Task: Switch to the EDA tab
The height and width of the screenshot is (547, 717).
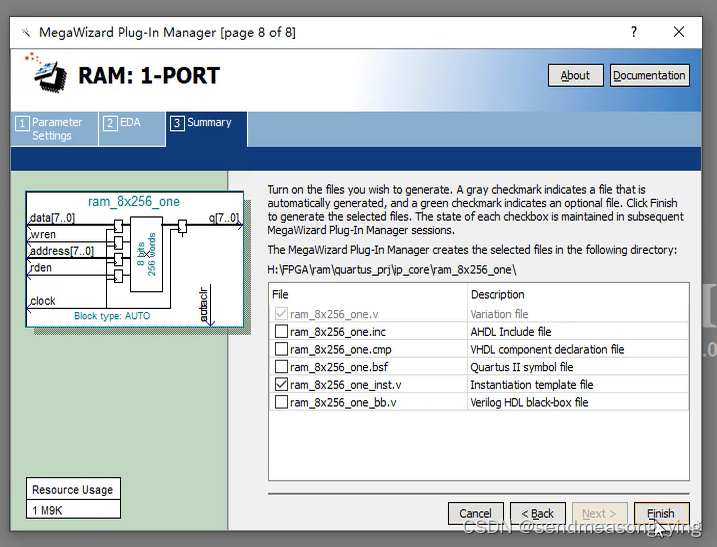Action: 132,129
